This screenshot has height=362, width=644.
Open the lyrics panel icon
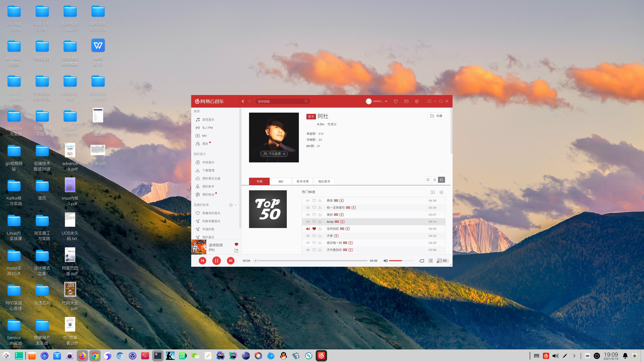[x=431, y=261]
